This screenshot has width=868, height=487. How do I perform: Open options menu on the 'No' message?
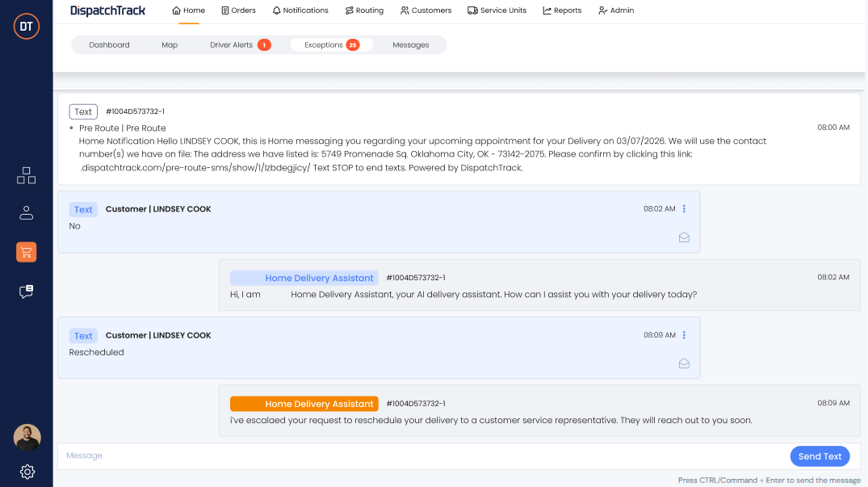[684, 208]
